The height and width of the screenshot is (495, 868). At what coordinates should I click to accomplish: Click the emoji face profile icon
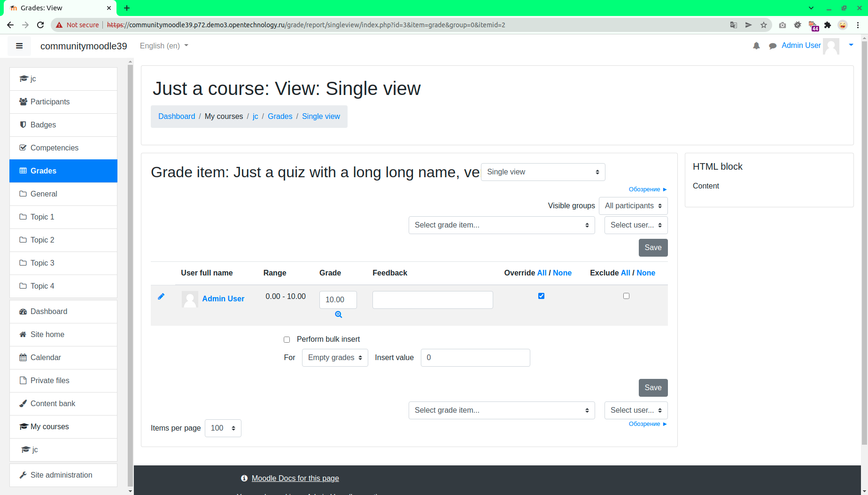tap(843, 25)
